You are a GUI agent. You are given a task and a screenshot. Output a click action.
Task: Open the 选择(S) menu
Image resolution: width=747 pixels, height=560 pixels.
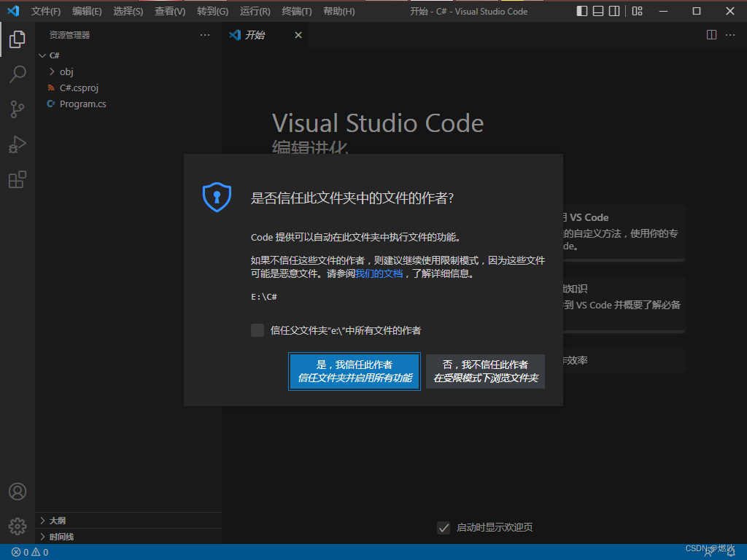tap(128, 11)
